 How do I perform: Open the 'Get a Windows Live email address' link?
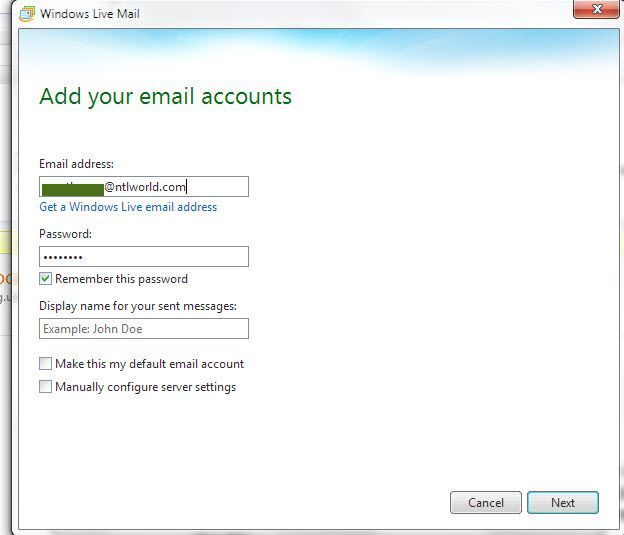click(x=128, y=207)
